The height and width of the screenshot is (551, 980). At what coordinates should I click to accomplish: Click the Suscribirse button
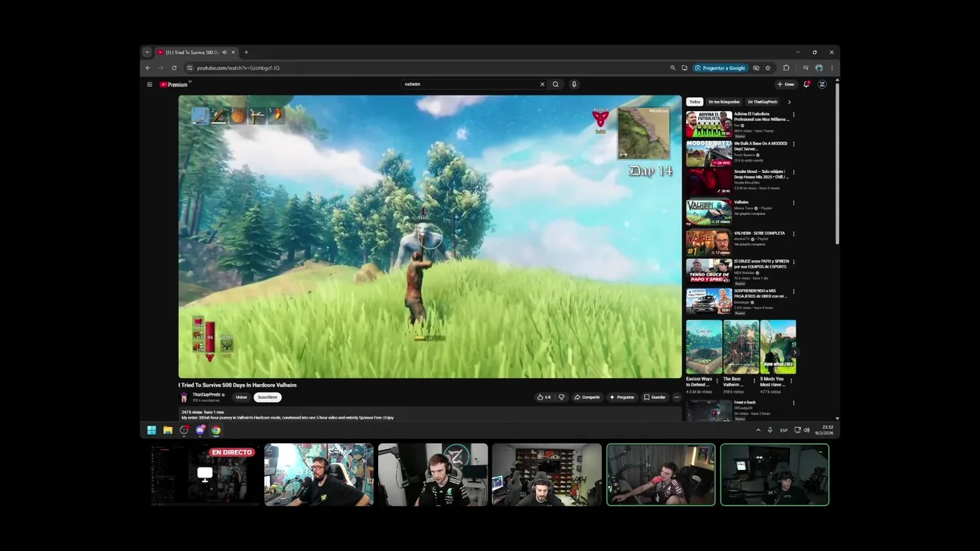tap(267, 397)
